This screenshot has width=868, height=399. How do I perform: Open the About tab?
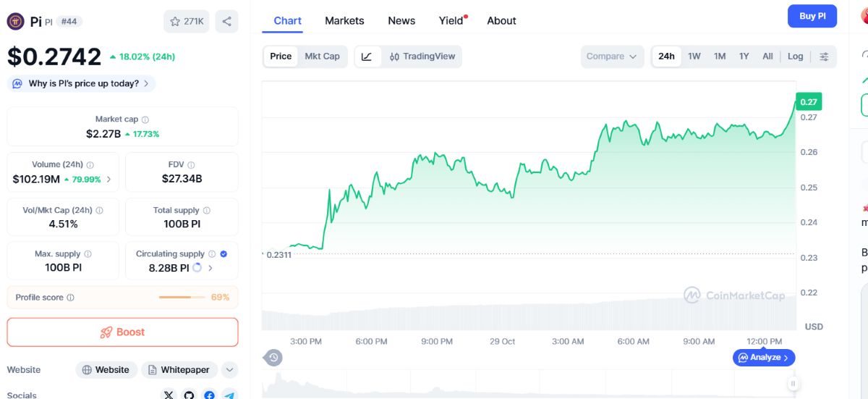click(501, 20)
